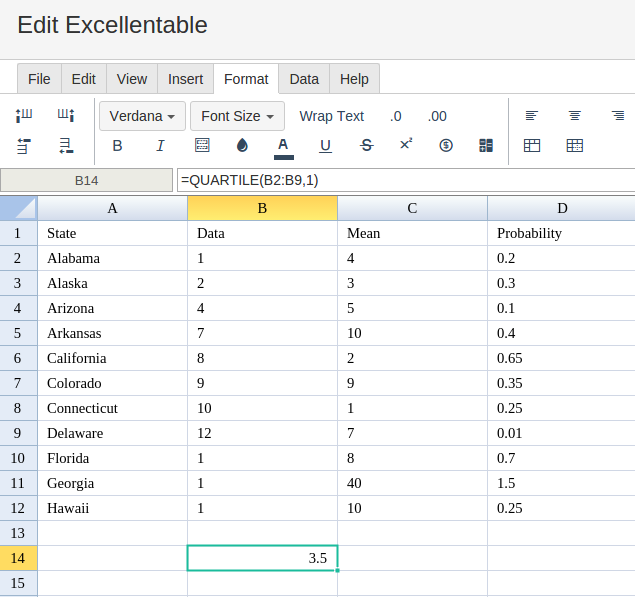This screenshot has width=635, height=597.
Task: Toggle bold formatting
Action: (117, 145)
